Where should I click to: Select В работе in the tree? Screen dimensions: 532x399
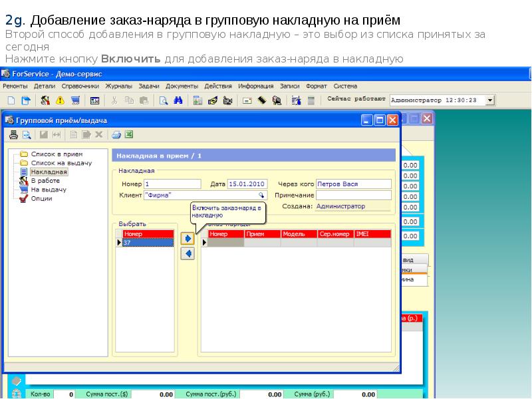(45, 180)
